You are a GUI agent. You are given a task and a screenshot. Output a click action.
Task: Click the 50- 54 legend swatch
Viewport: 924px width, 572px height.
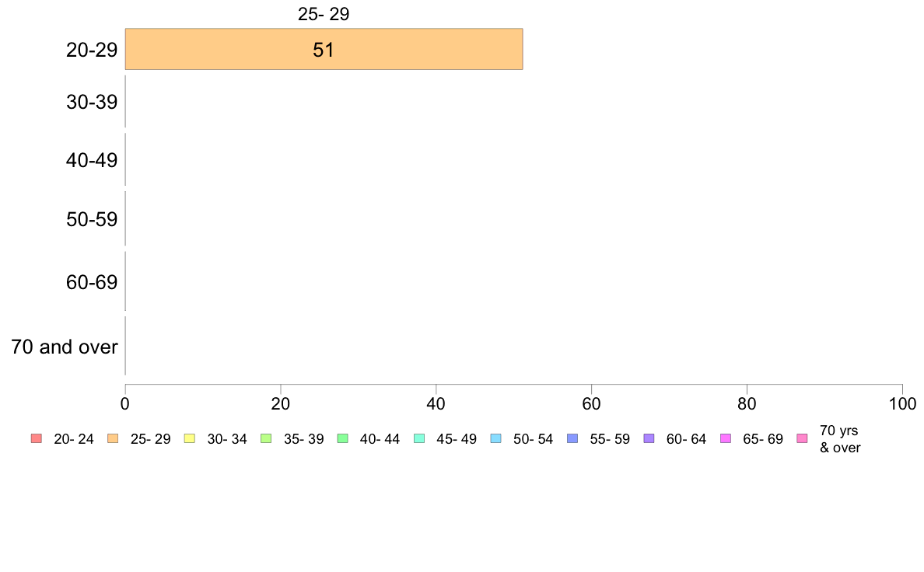pyautogui.click(x=495, y=438)
